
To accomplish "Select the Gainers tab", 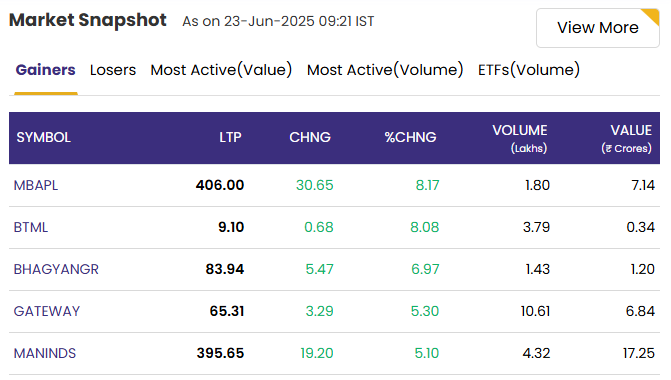I will [45, 70].
